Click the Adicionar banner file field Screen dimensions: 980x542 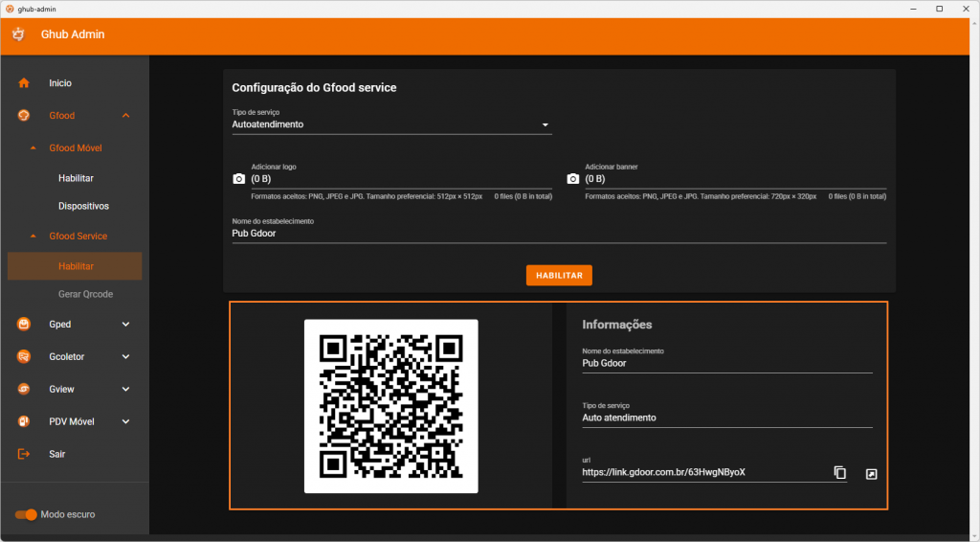click(736, 179)
